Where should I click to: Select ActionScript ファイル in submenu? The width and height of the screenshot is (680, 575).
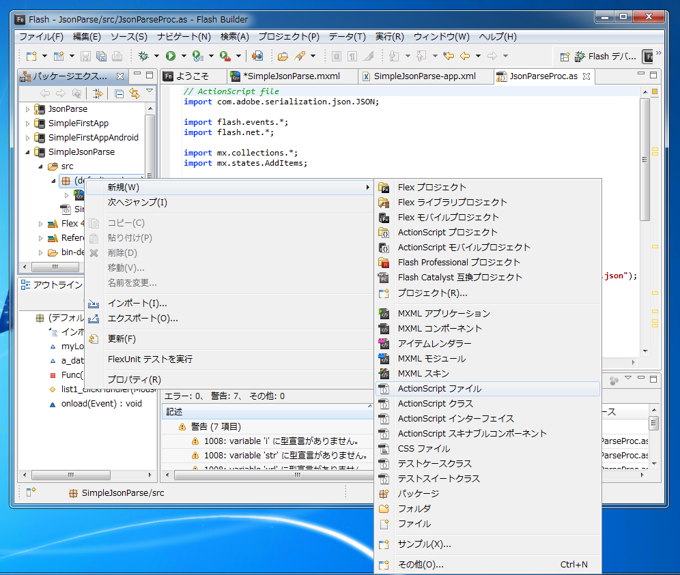487,389
